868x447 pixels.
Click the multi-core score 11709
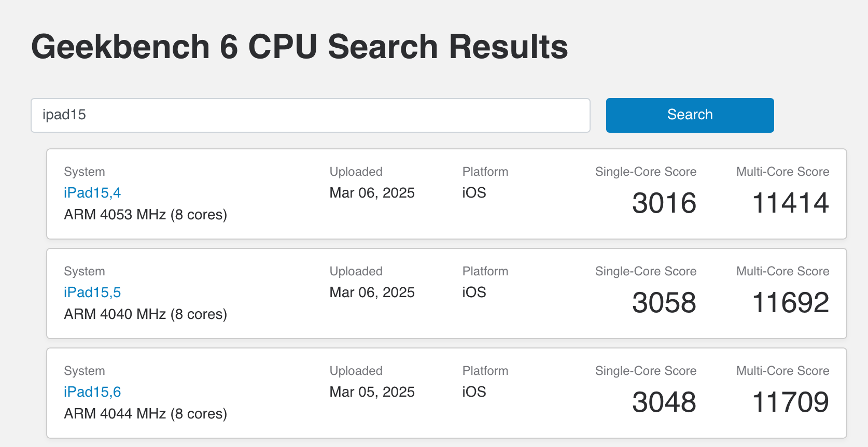790,402
